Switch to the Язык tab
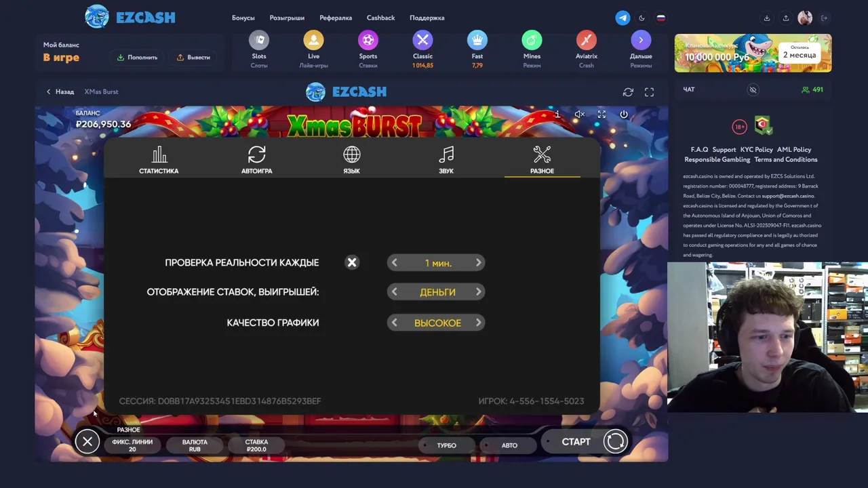Viewport: 868px width, 488px height. coord(351,161)
